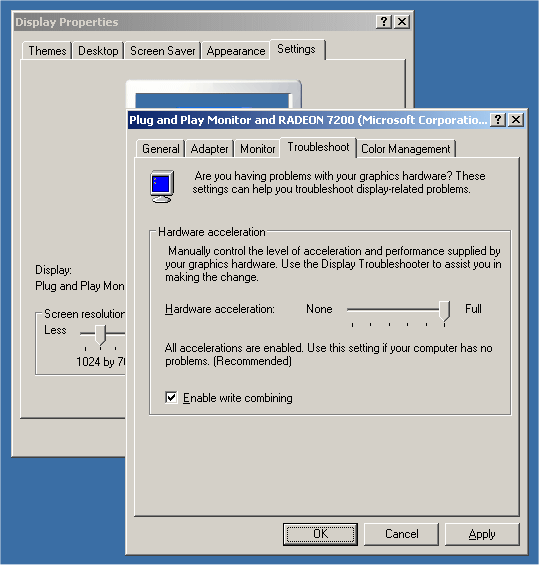Image resolution: width=539 pixels, height=565 pixels.
Task: Select the Monitor tab
Action: point(258,148)
